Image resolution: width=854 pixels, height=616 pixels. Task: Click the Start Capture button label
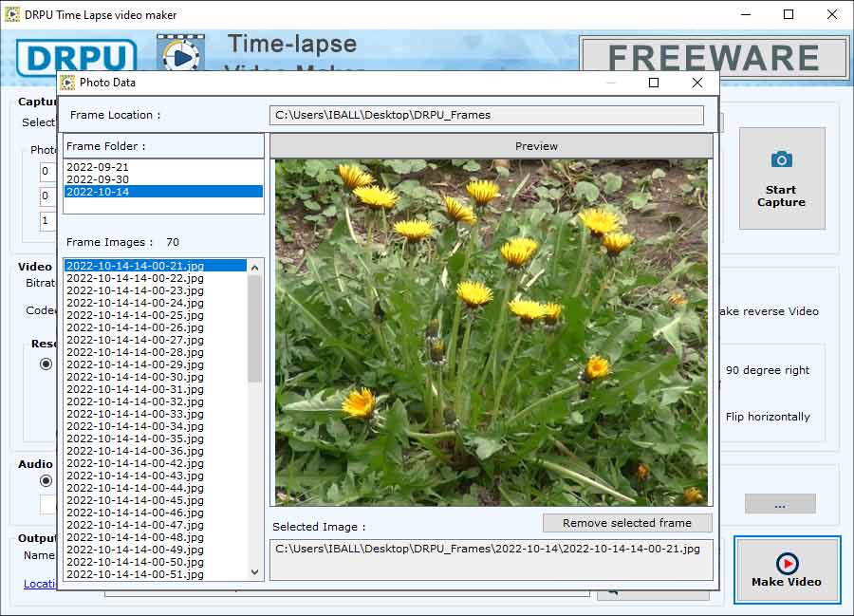click(781, 196)
